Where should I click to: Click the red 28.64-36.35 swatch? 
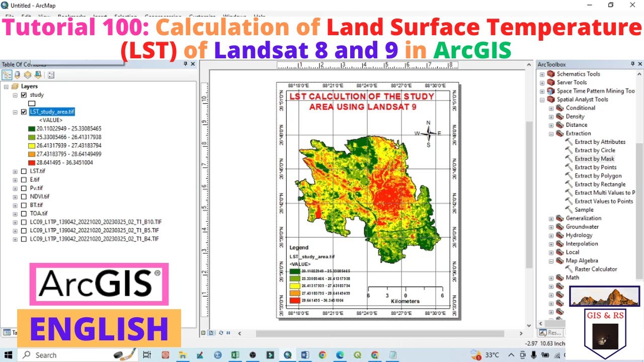[x=31, y=163]
